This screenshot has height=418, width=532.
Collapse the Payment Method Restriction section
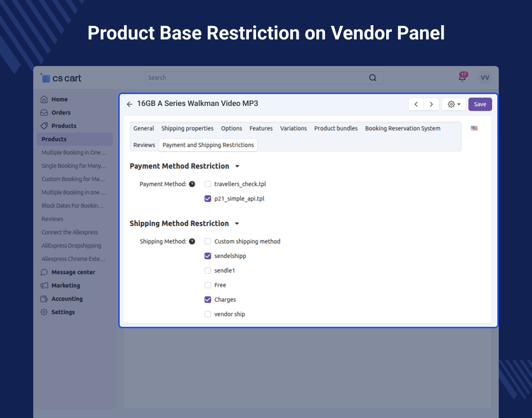click(237, 166)
